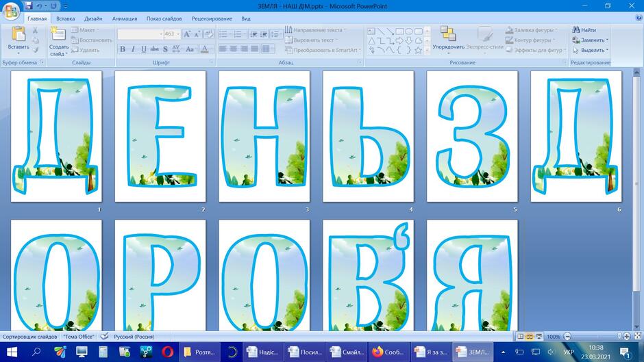Toggle underline formatting
Viewport: 644px width, 362px height.
click(x=143, y=49)
